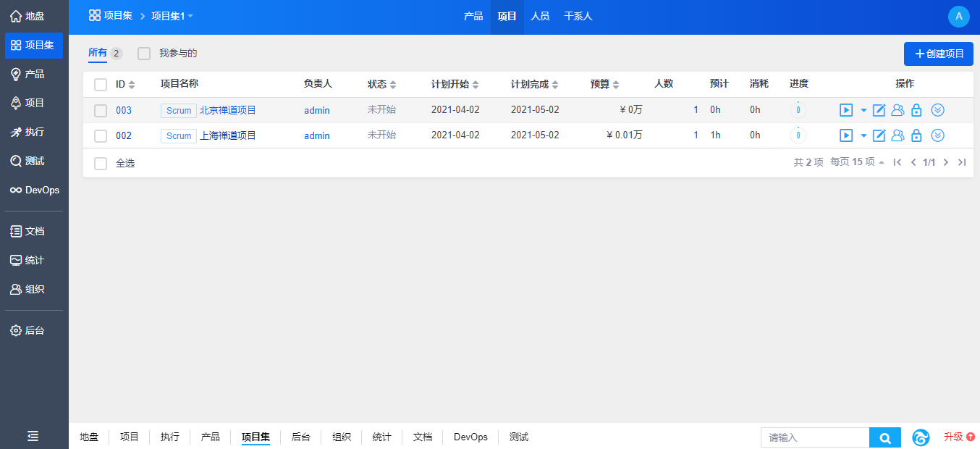This screenshot has width=980, height=449.
Task: Click the blue search button at bottom
Action: coord(884,437)
